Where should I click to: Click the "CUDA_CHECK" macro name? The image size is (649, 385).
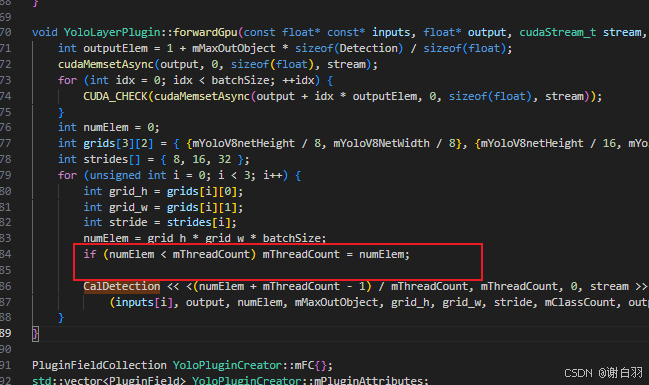(x=115, y=96)
